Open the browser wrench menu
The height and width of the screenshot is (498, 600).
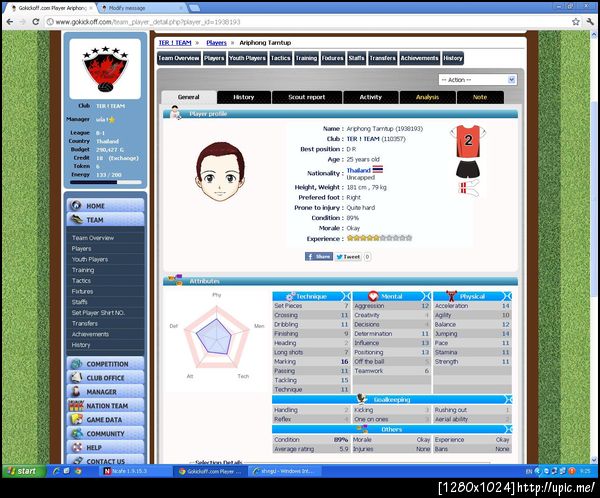(x=590, y=22)
